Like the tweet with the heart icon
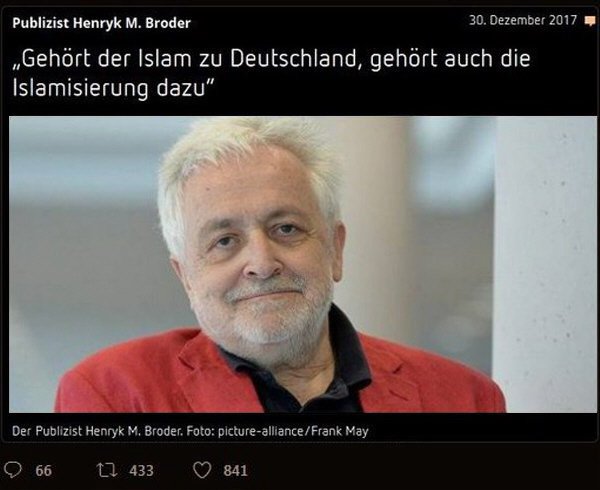 point(202,470)
